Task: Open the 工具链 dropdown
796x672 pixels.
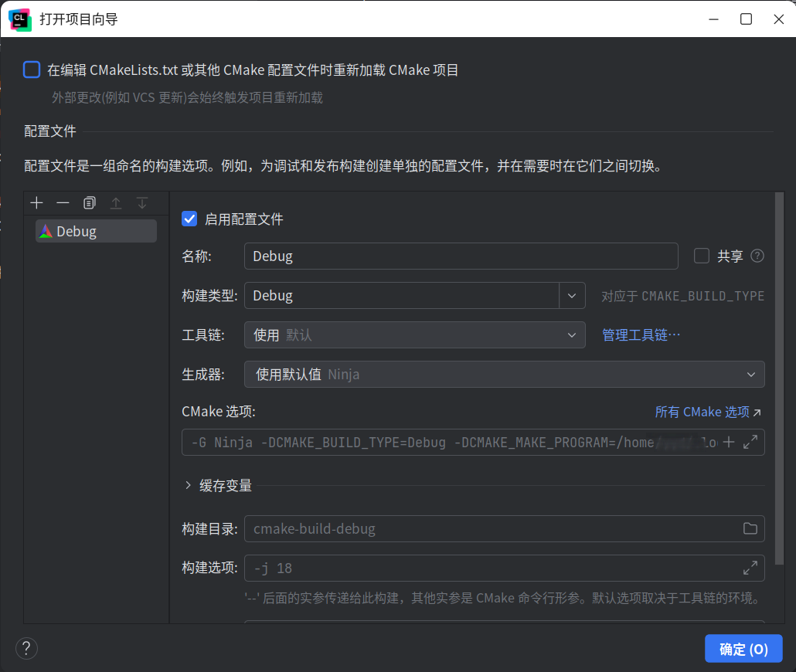Action: tap(571, 335)
